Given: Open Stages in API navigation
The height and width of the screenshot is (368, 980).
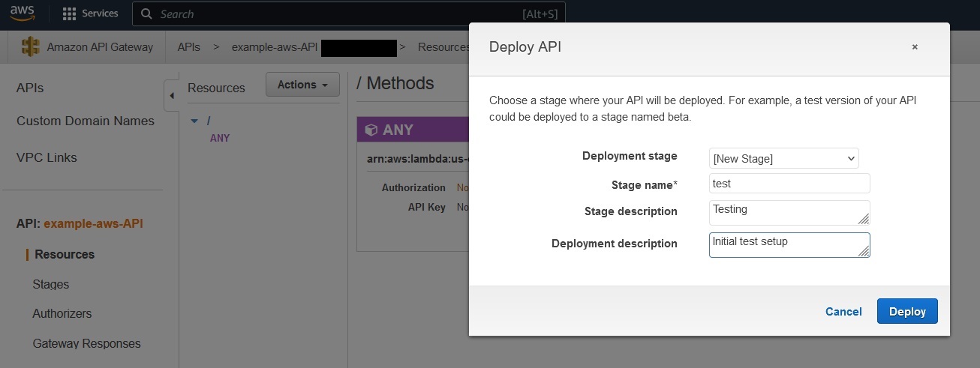Looking at the screenshot, I should [51, 284].
